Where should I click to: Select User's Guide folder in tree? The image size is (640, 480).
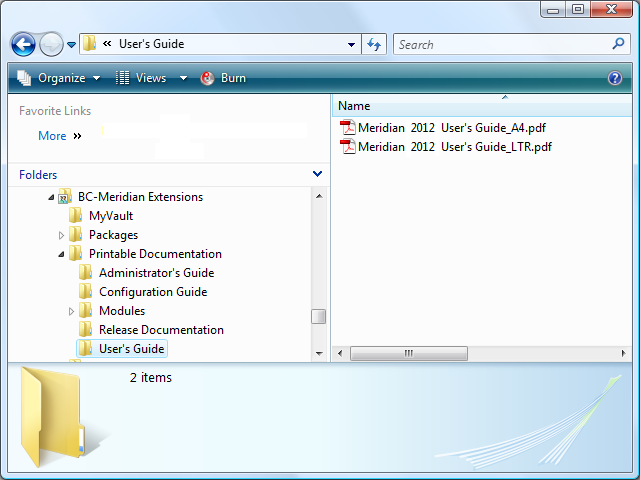[131, 349]
